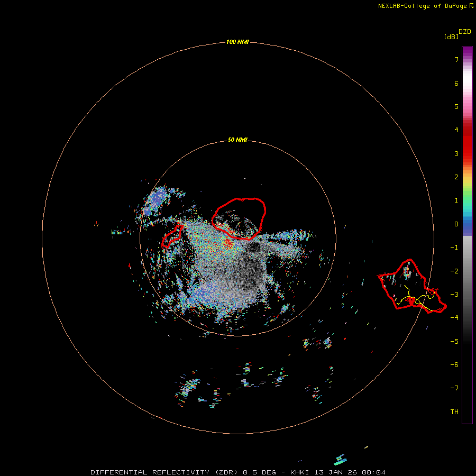Click the -6 value on the color scale
Screen dimensions: 476x476
[454, 365]
